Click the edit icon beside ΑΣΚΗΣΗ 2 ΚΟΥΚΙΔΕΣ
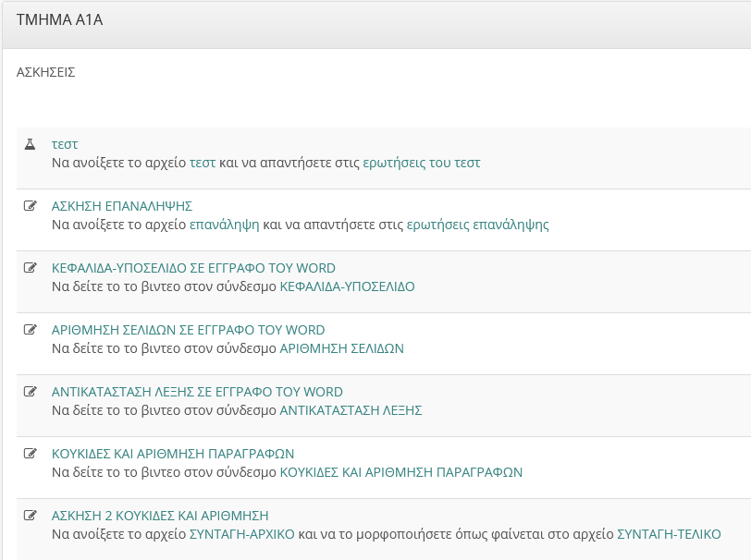This screenshot has height=560, width=751. (x=30, y=516)
